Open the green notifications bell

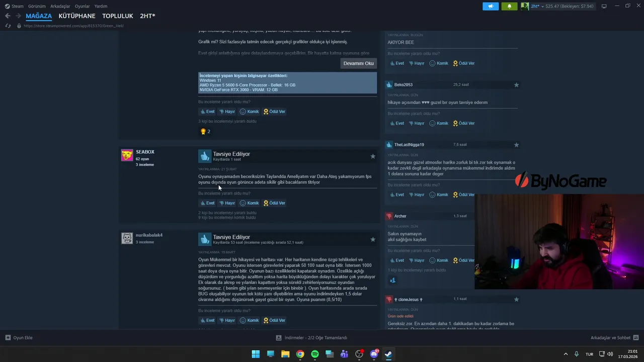coord(509,6)
